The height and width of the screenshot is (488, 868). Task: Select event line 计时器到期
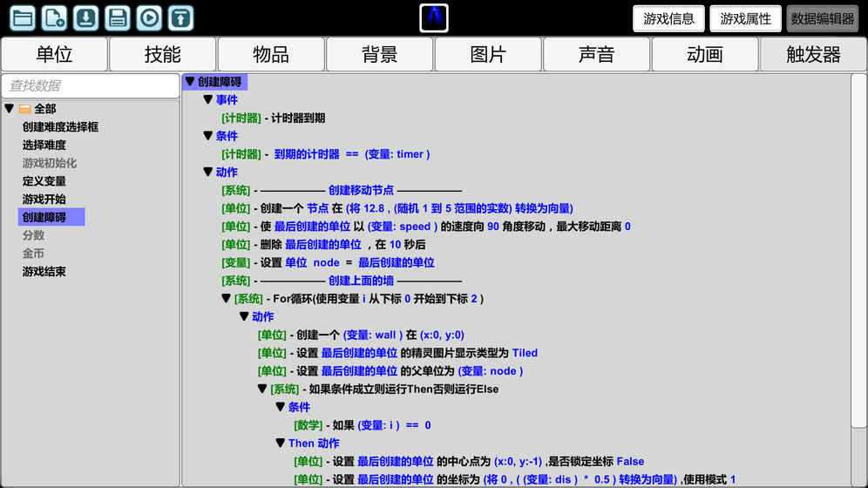(x=273, y=119)
